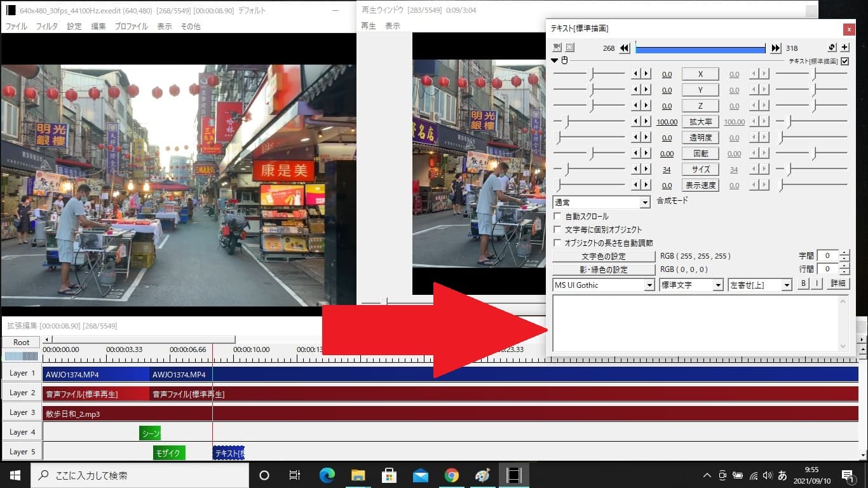Viewport: 868px width, 488px height.
Task: Open the フィルタ menu
Action: [x=46, y=27]
